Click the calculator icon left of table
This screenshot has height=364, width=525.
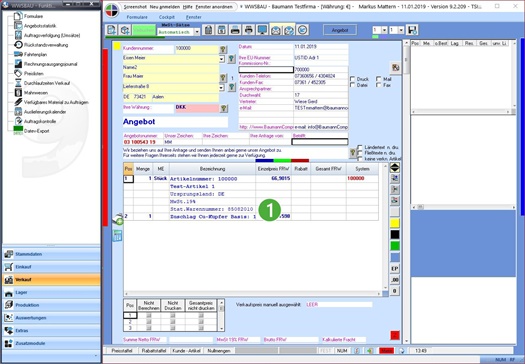[117, 236]
